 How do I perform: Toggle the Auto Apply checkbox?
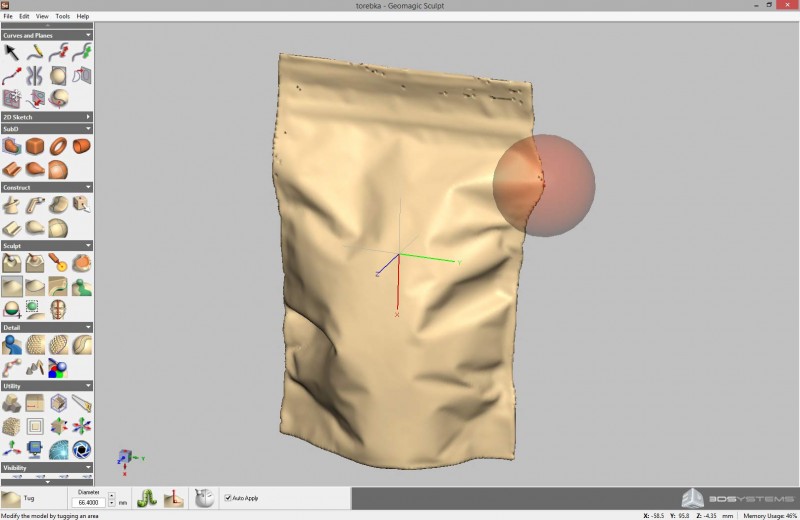pos(228,498)
